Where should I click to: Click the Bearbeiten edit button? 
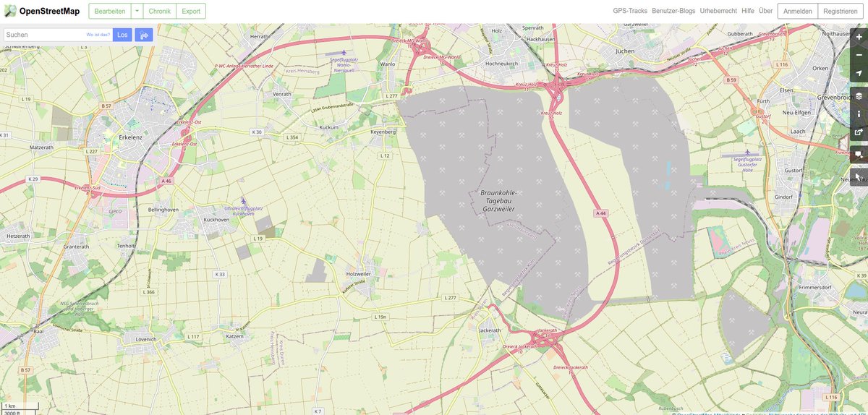(x=110, y=11)
